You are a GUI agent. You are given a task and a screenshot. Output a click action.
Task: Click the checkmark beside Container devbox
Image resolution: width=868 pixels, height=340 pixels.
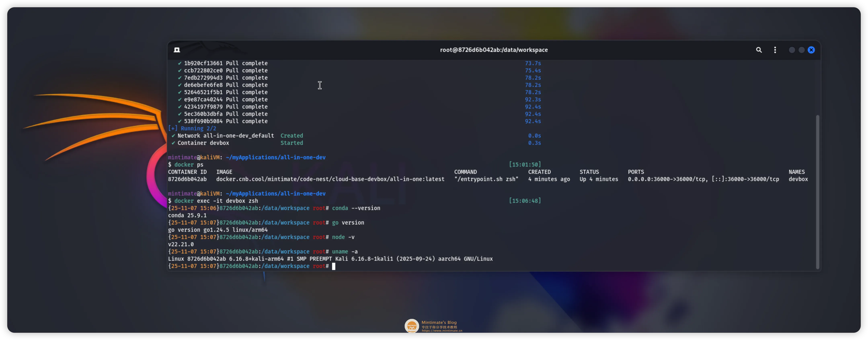(x=173, y=143)
